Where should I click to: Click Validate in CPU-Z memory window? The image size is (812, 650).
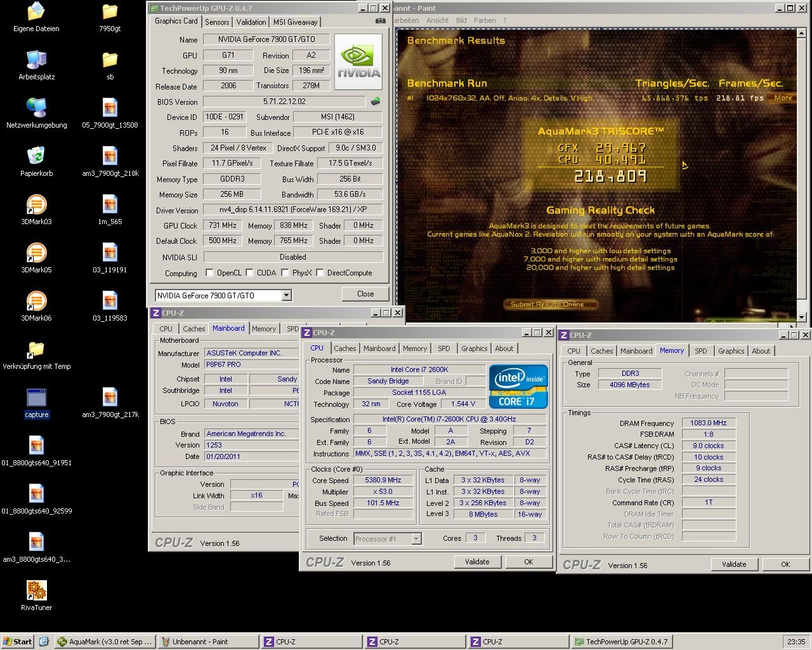point(734,564)
